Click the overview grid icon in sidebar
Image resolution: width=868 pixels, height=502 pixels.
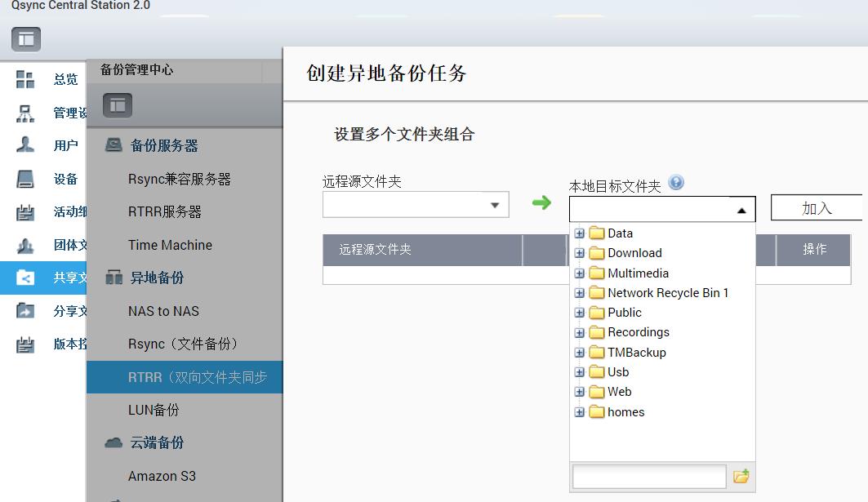25,79
